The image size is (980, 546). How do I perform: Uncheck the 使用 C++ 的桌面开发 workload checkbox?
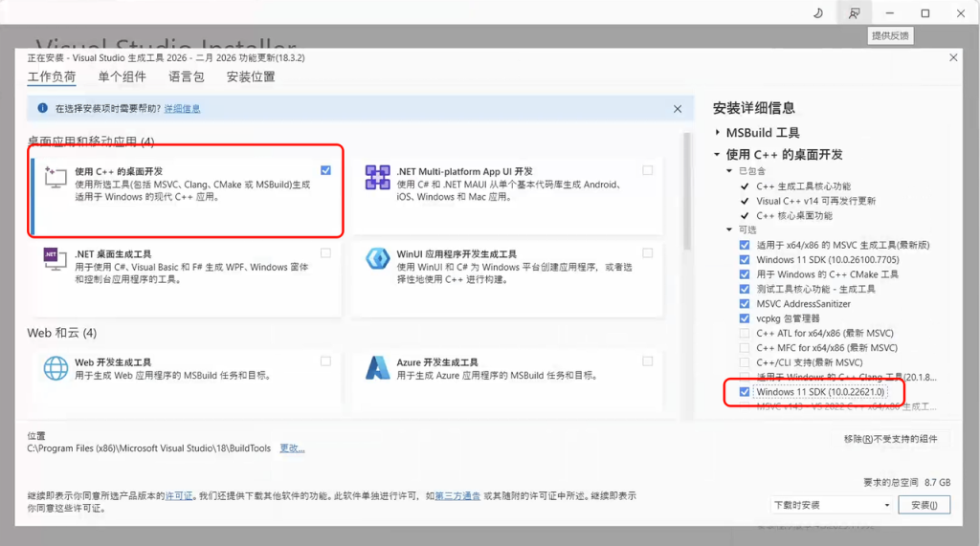pyautogui.click(x=326, y=170)
